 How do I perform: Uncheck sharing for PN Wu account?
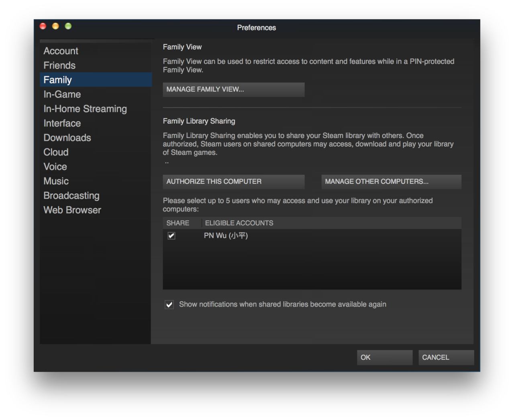pyautogui.click(x=171, y=235)
